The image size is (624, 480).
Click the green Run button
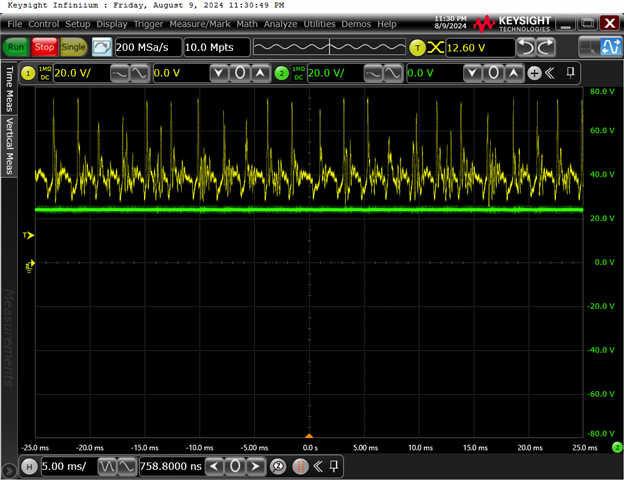point(16,47)
